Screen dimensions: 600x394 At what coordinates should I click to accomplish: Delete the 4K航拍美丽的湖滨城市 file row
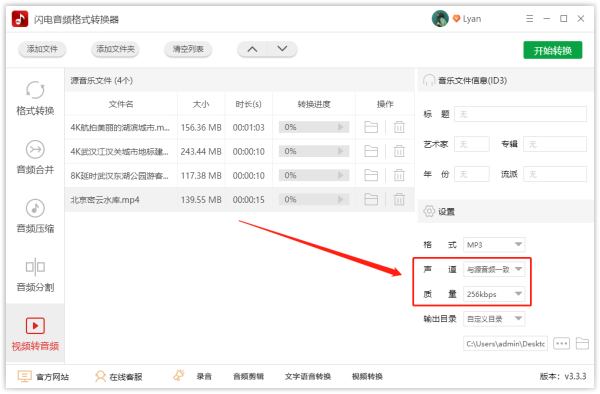(399, 127)
